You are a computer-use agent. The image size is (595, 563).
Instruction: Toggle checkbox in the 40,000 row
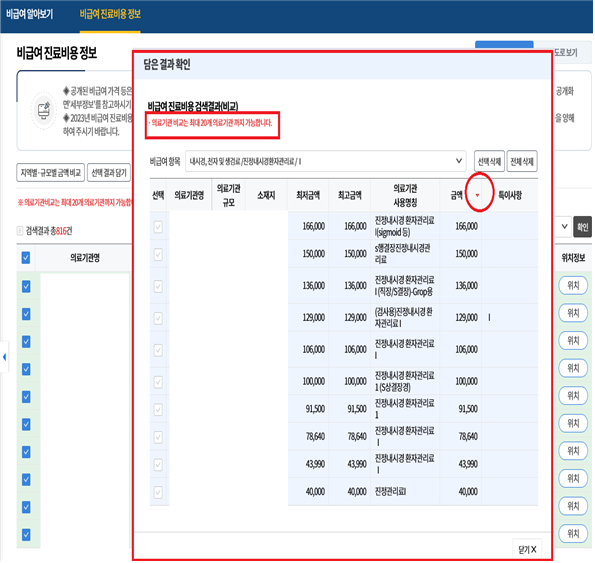point(158,492)
